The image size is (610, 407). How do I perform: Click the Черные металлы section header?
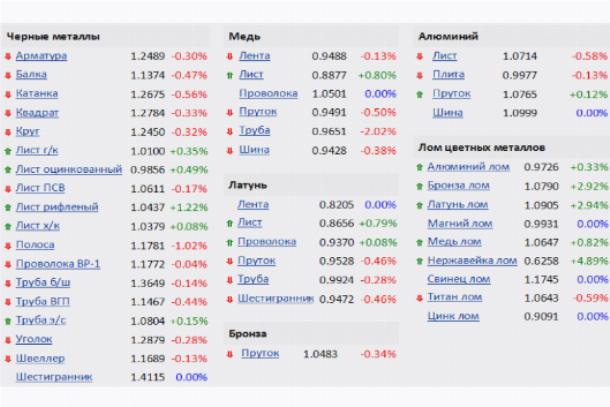pyautogui.click(x=53, y=36)
